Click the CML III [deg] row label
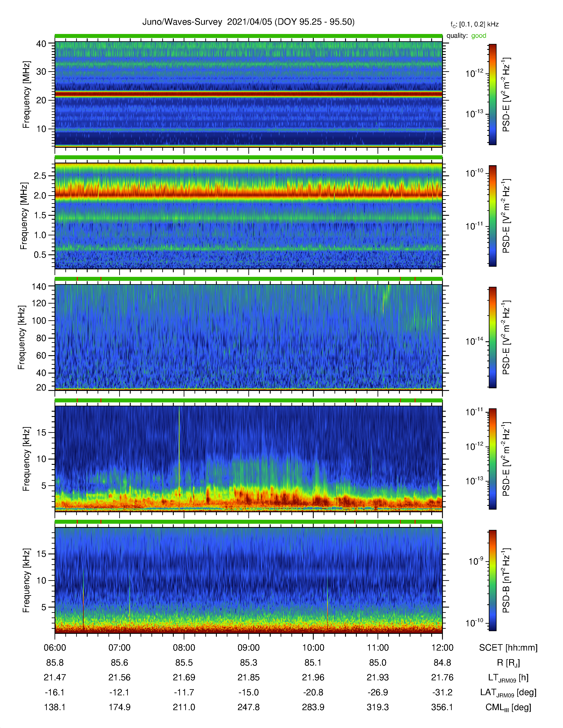The image size is (563, 728). tap(508, 707)
